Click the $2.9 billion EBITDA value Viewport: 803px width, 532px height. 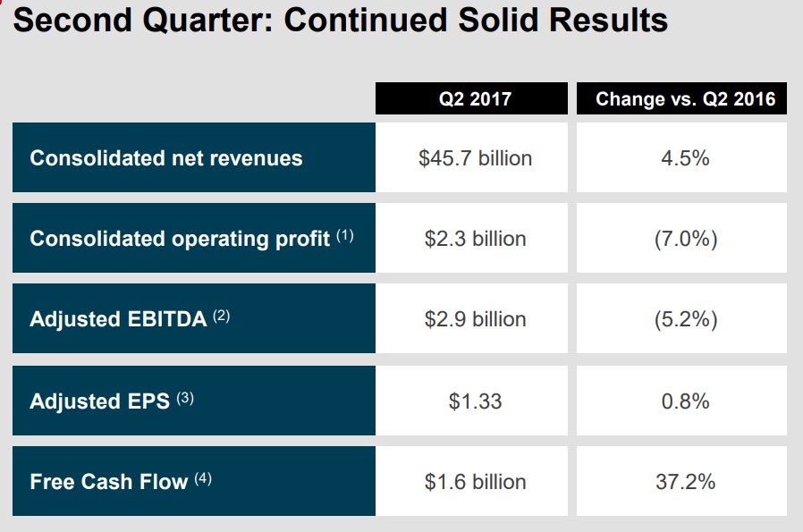click(475, 319)
